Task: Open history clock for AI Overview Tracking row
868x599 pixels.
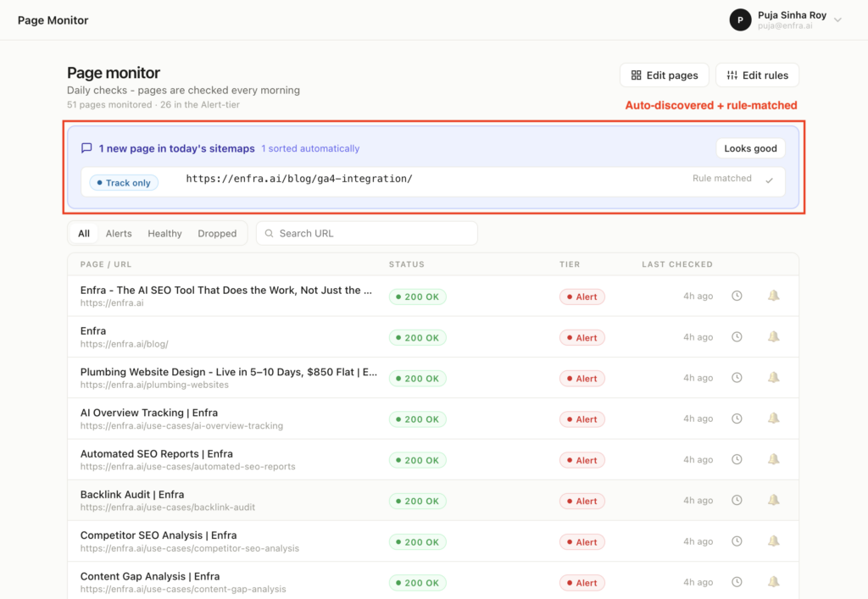Action: (x=737, y=419)
